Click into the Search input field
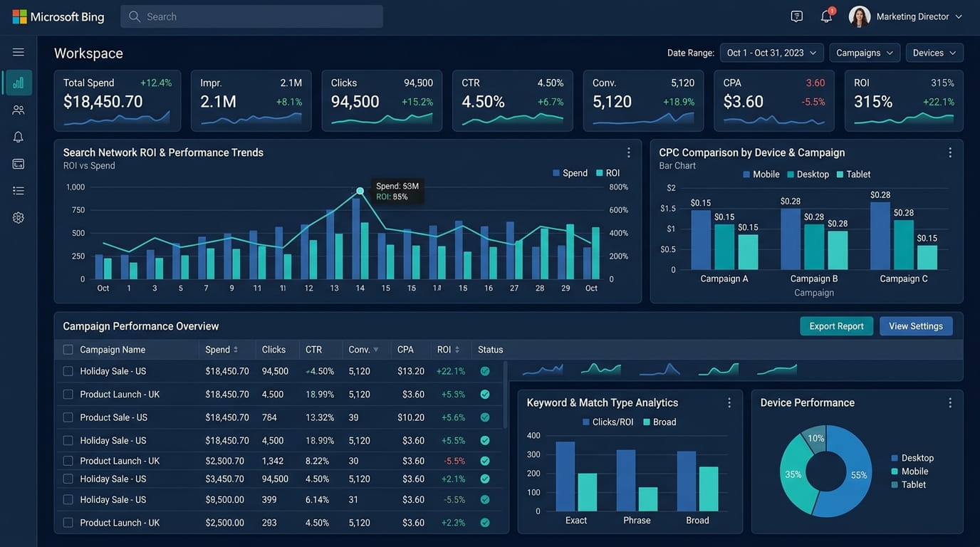 coord(251,16)
